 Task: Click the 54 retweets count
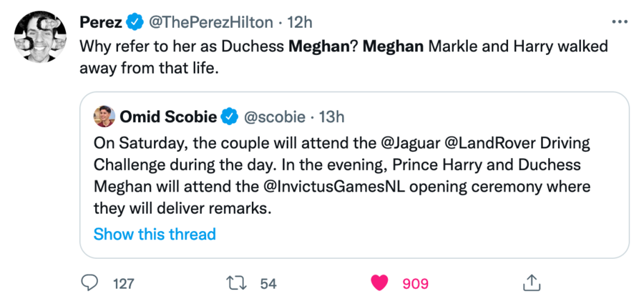click(x=268, y=284)
